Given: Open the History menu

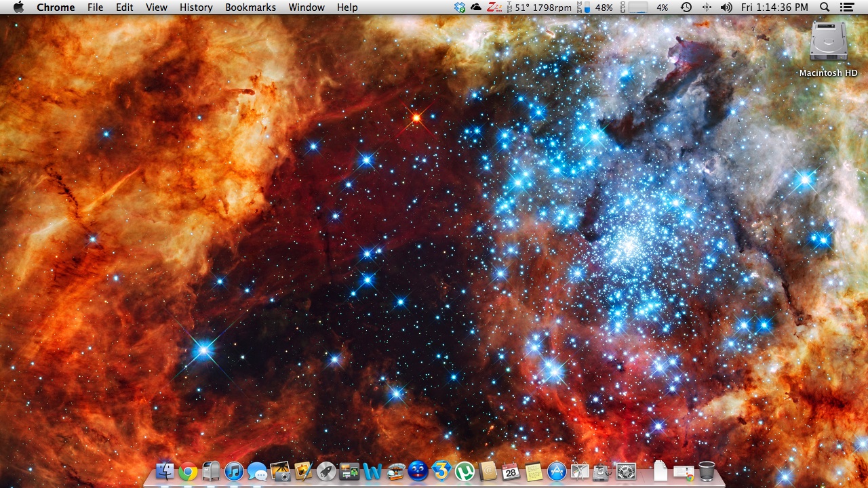Looking at the screenshot, I should point(196,7).
